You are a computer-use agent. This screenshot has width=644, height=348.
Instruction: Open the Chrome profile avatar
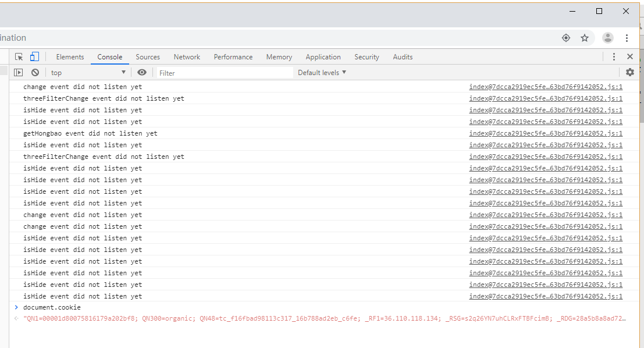pos(608,38)
